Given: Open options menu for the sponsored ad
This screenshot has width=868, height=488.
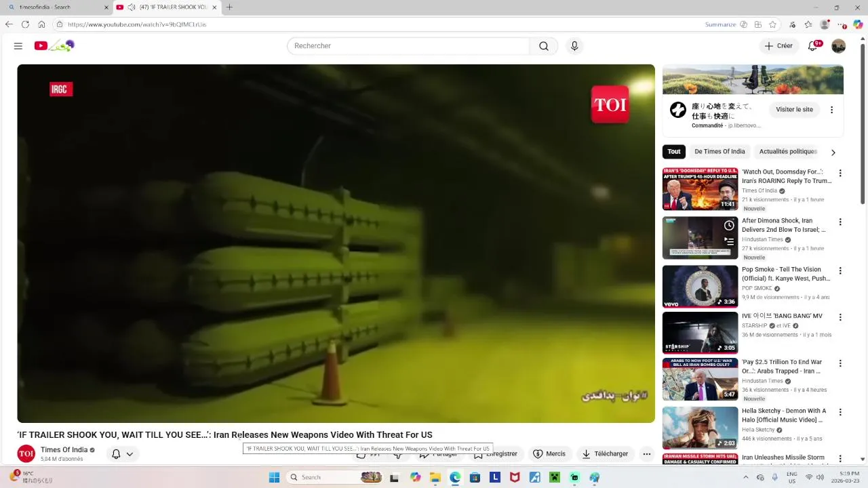Looking at the screenshot, I should pos(832,110).
